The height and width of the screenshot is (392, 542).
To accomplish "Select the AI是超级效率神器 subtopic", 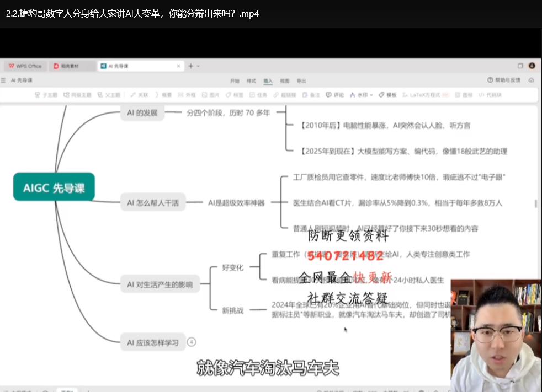I will click(236, 203).
